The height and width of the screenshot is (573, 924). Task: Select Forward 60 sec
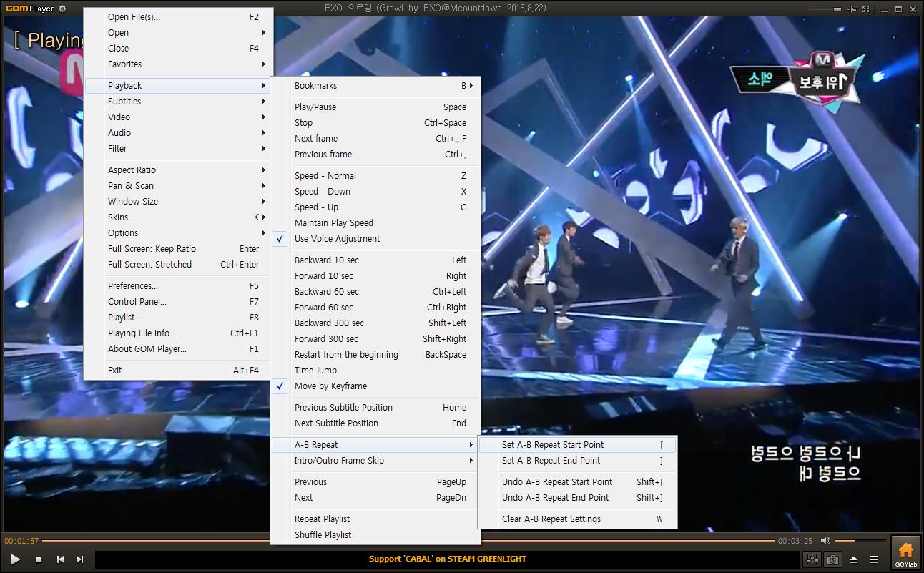pyautogui.click(x=376, y=308)
